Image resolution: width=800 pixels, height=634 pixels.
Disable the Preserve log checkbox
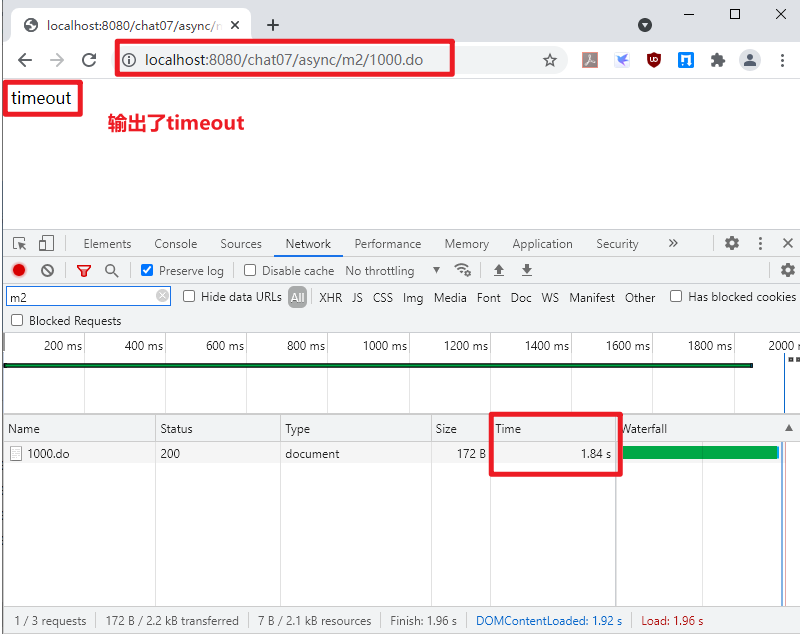(147, 270)
